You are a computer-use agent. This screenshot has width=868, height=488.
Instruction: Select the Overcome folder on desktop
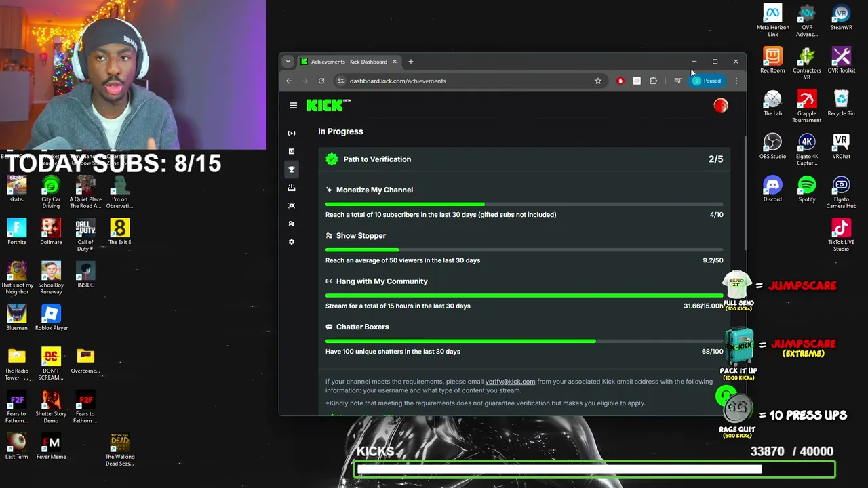pyautogui.click(x=85, y=360)
